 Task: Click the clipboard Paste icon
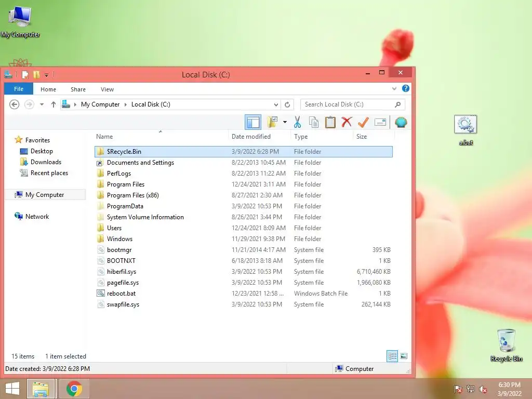[x=330, y=122]
